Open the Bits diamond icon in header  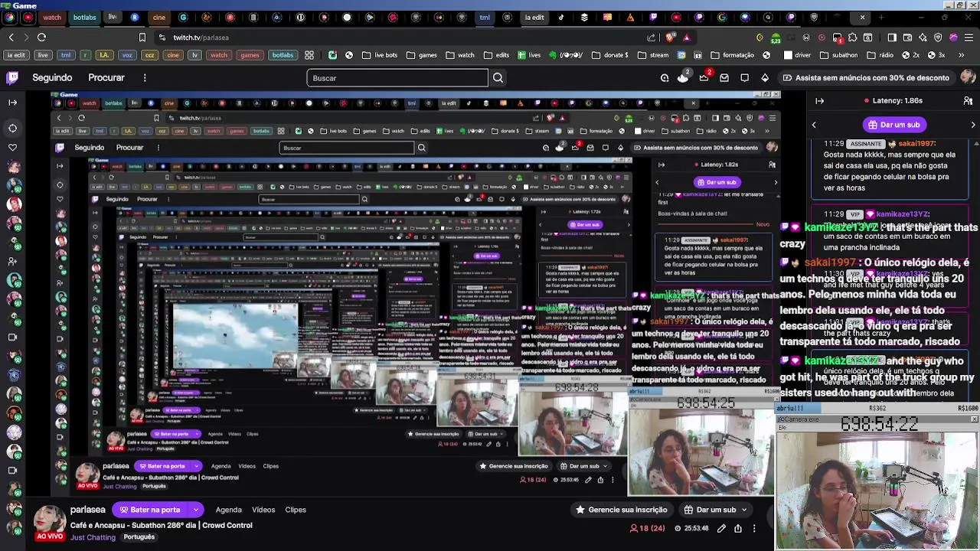[765, 77]
